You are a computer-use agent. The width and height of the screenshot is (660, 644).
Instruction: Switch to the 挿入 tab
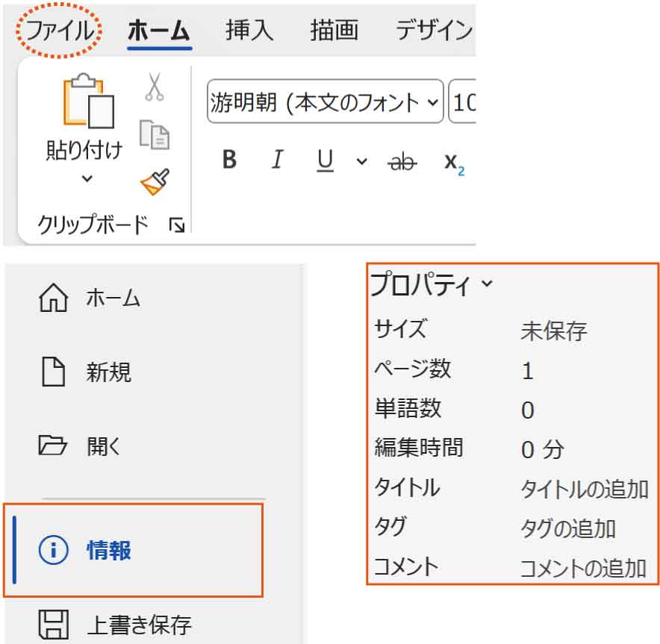coord(249,31)
